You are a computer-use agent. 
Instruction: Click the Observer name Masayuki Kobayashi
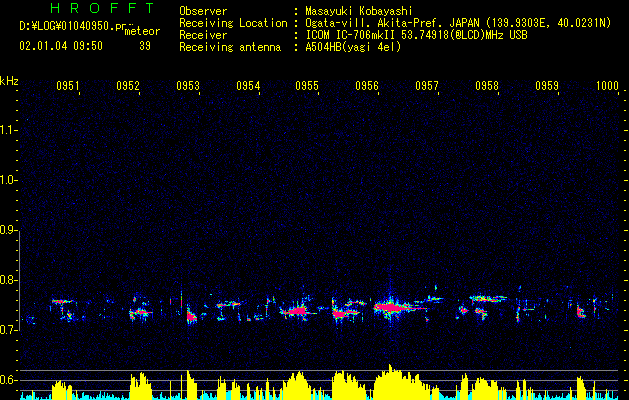(358, 11)
